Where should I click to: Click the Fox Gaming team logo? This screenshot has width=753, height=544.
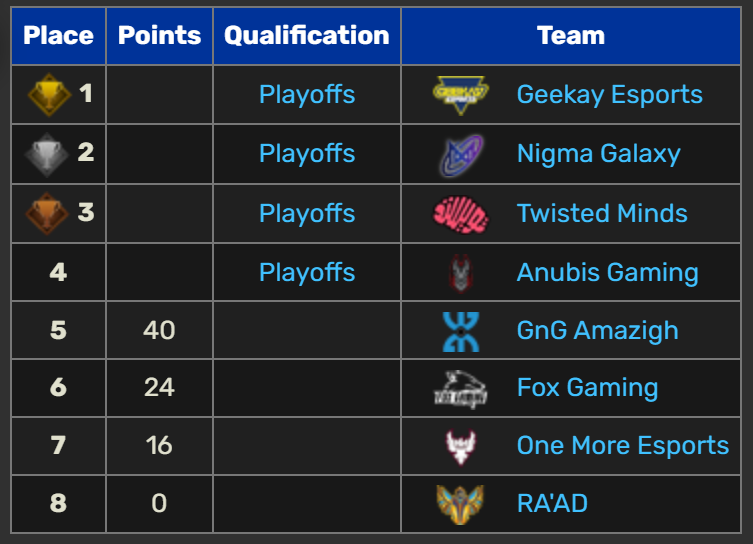coord(461,388)
